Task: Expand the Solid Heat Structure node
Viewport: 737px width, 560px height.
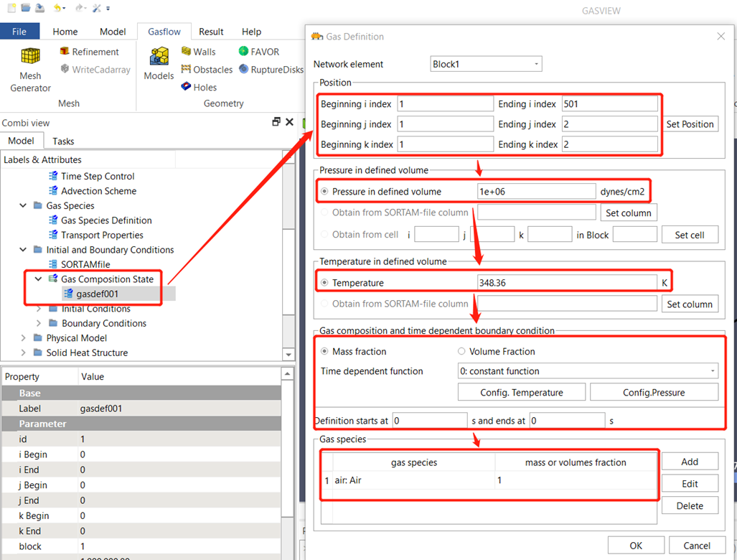Action: tap(23, 353)
